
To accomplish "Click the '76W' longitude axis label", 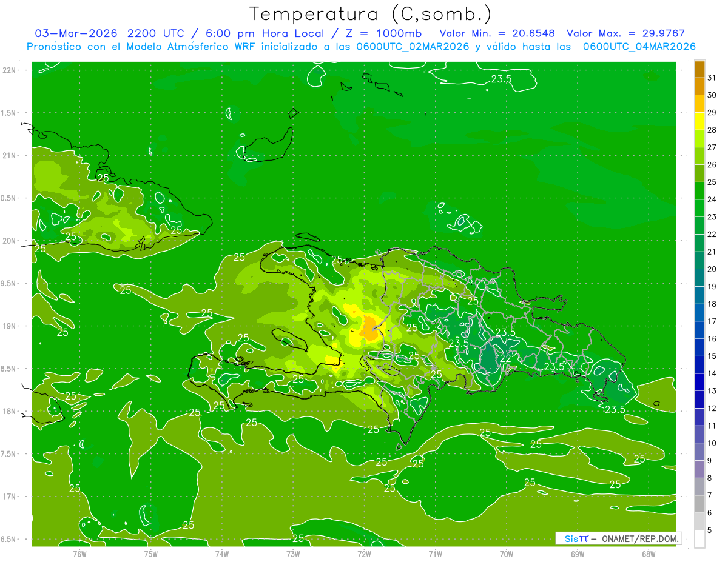I will pyautogui.click(x=79, y=554).
